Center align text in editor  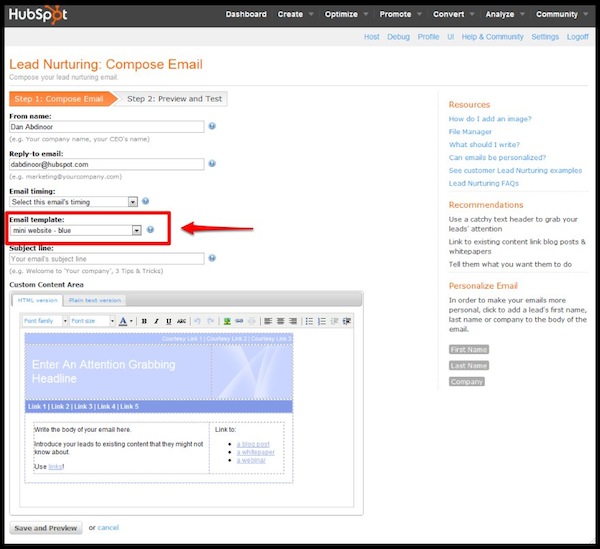coord(280,321)
